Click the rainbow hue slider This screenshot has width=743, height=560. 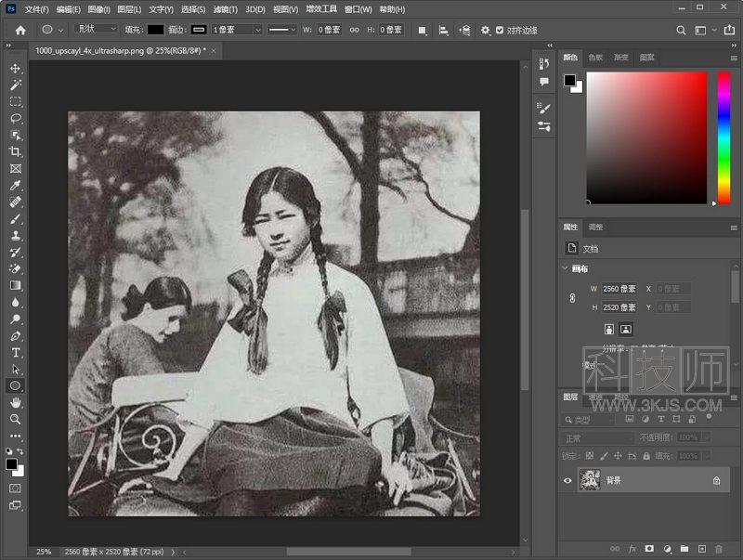tap(723, 137)
